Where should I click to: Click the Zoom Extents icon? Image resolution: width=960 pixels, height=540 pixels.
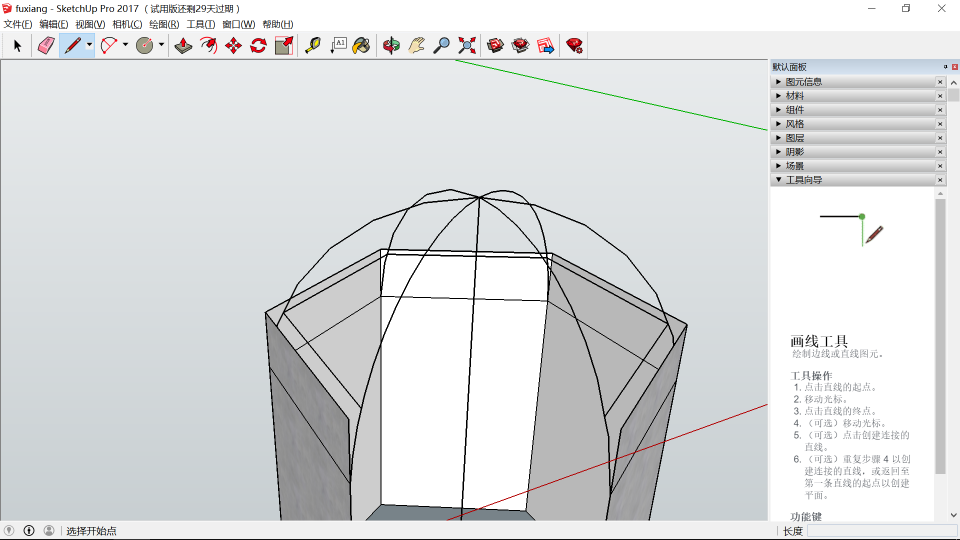(467, 45)
